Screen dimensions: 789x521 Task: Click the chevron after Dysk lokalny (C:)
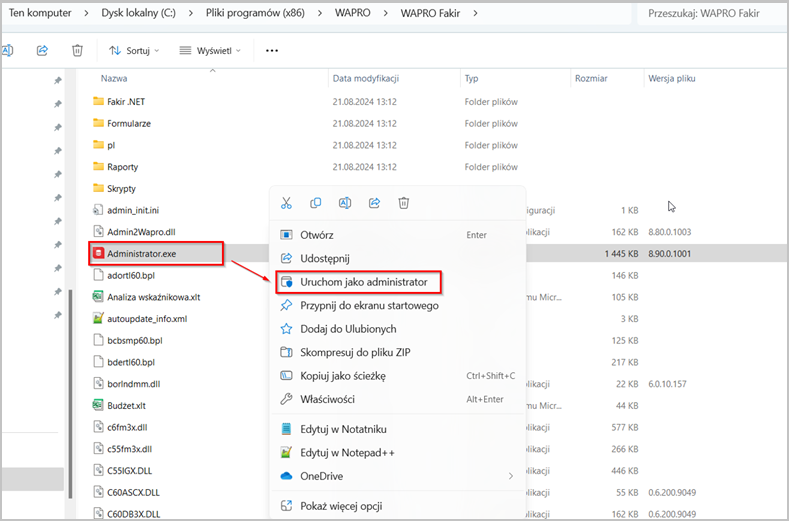pos(191,13)
